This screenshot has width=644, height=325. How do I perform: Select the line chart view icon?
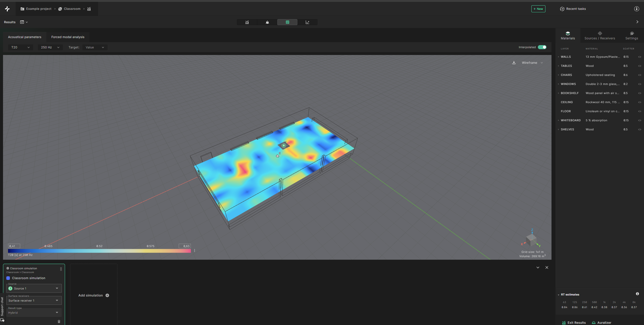[307, 22]
